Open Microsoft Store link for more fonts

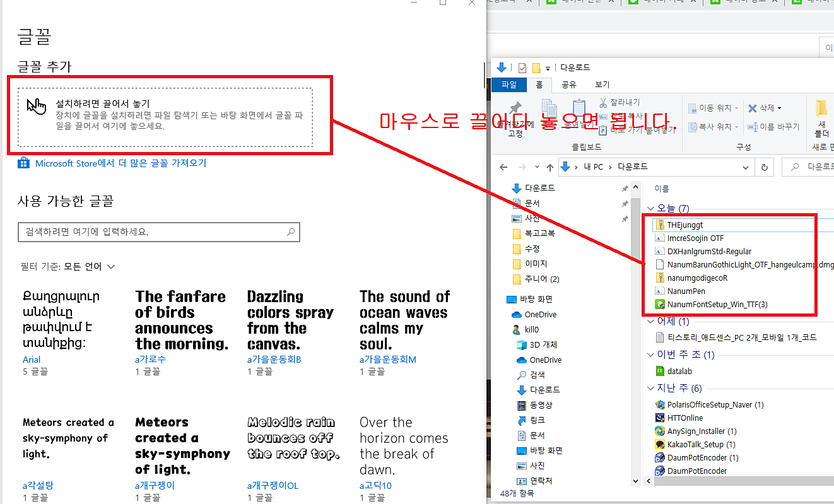tap(120, 163)
